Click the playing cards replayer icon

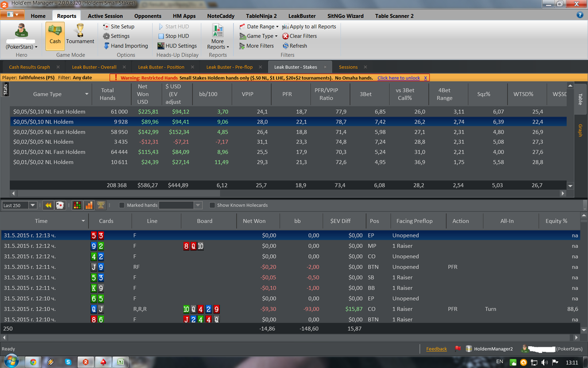click(60, 205)
